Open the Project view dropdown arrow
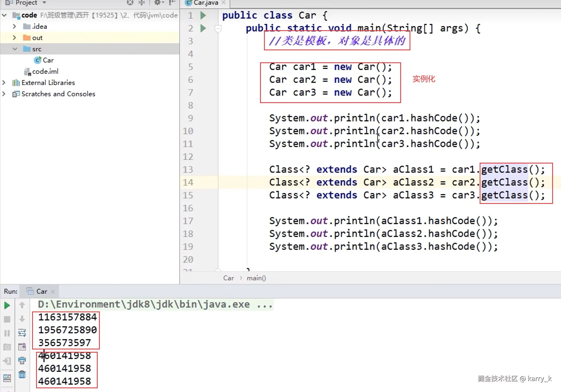 click(x=44, y=3)
